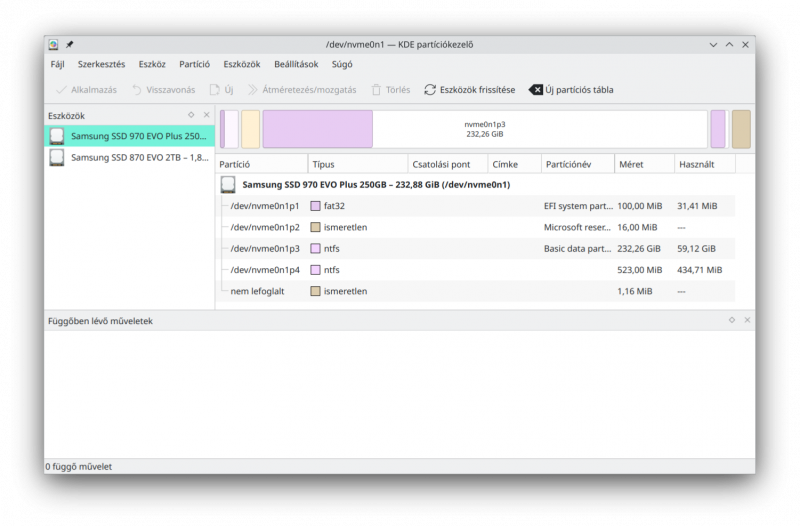Click the Visszavonás undo arrow icon
This screenshot has height=526, width=800.
[x=137, y=90]
